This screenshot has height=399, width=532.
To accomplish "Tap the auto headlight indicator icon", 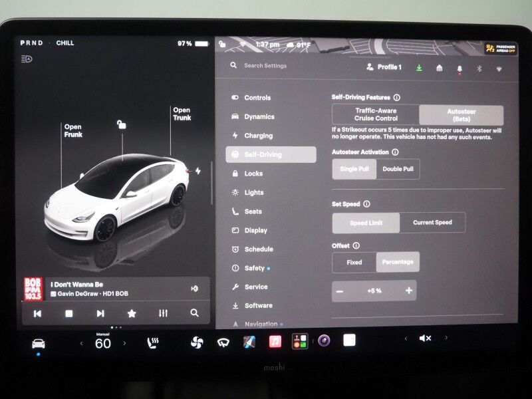I will [x=27, y=59].
